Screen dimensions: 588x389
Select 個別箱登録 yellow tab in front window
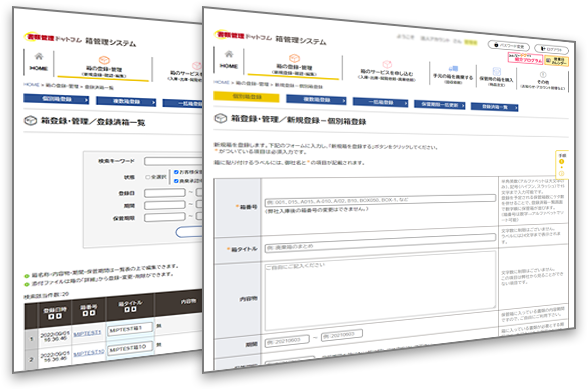(246, 97)
